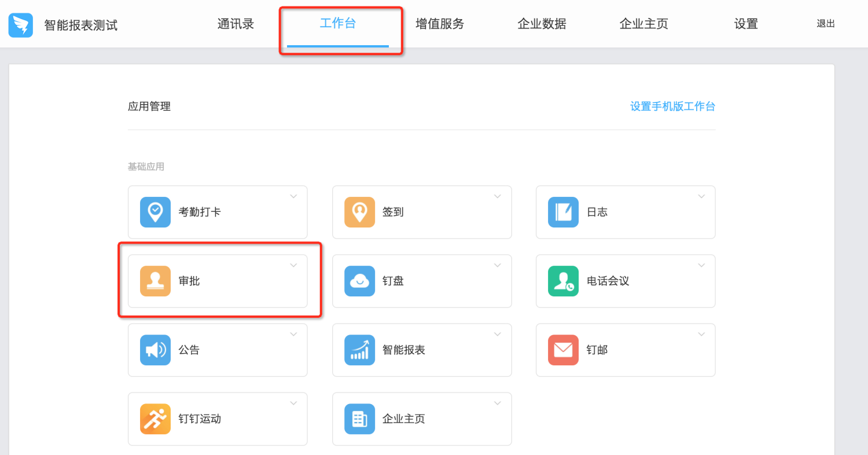Click the DingTalk logo icon
This screenshot has height=455, width=868.
click(20, 25)
